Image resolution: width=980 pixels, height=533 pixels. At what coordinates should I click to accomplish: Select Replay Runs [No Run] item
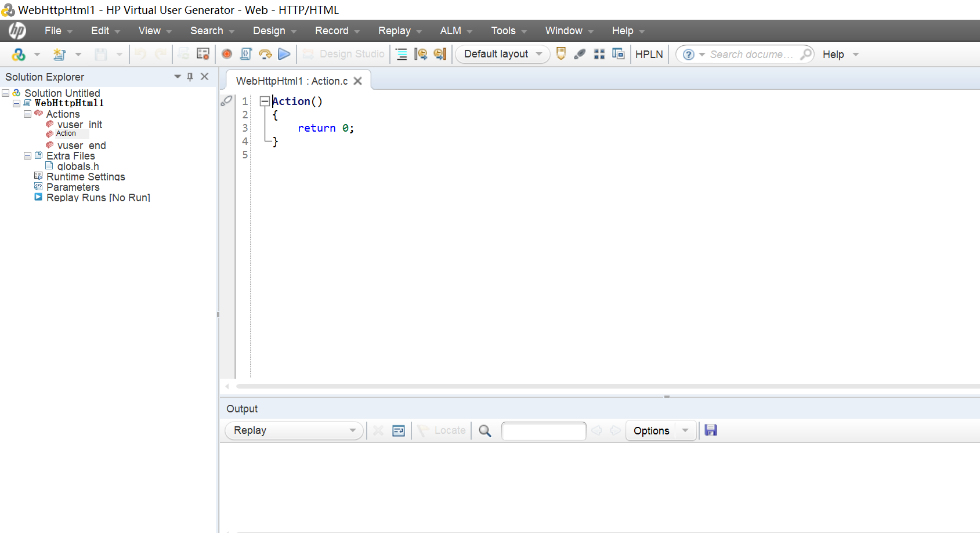click(x=98, y=198)
